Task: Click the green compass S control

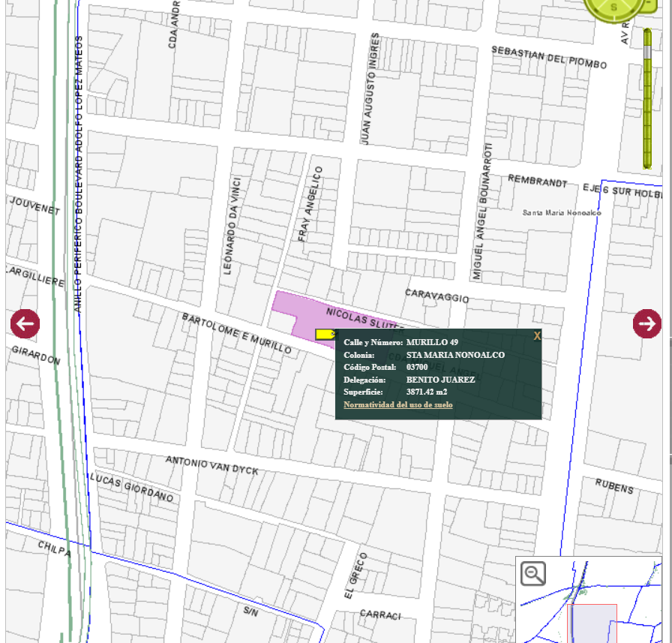Action: tap(613, 8)
